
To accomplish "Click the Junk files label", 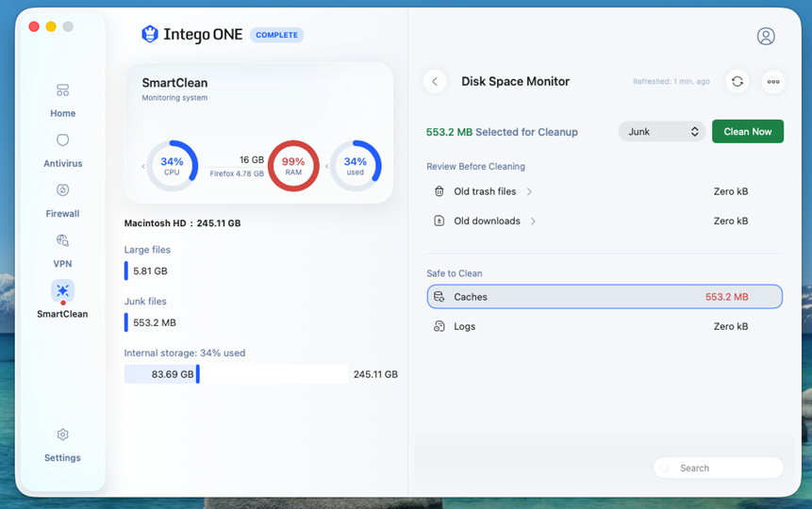I will pos(145,302).
